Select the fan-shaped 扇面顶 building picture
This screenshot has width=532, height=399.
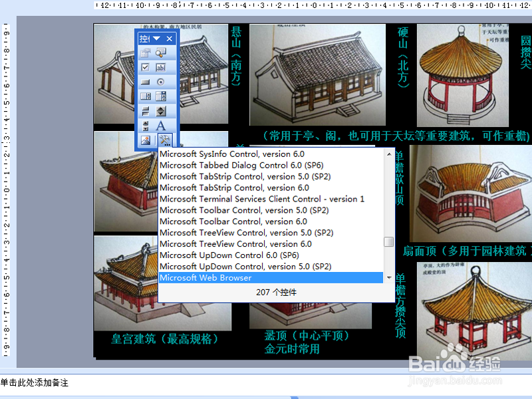[471, 194]
